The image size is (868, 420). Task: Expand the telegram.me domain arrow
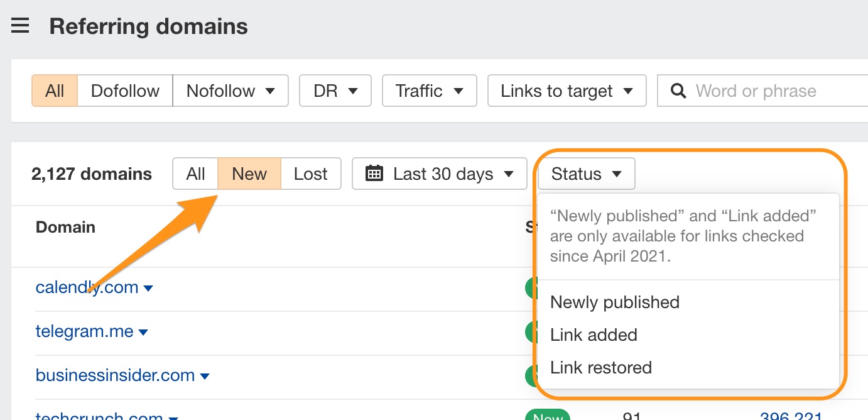pyautogui.click(x=143, y=333)
